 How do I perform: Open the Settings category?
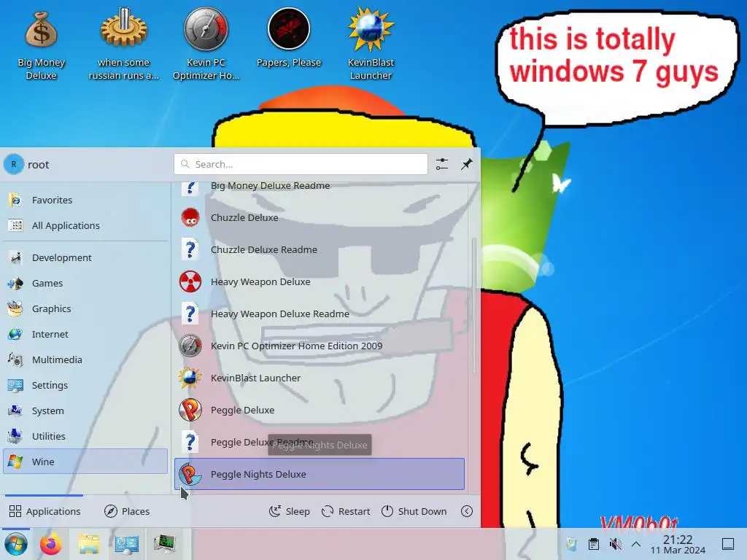(x=85, y=385)
